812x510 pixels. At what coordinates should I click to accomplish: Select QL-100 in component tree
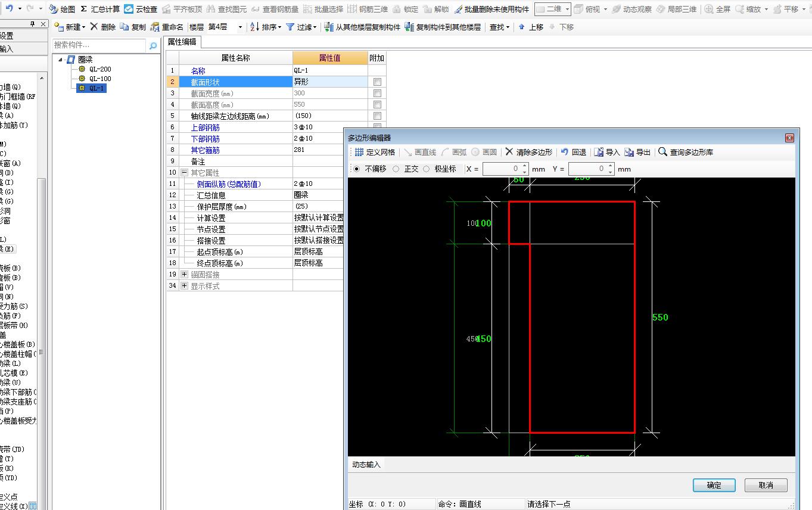(100, 79)
